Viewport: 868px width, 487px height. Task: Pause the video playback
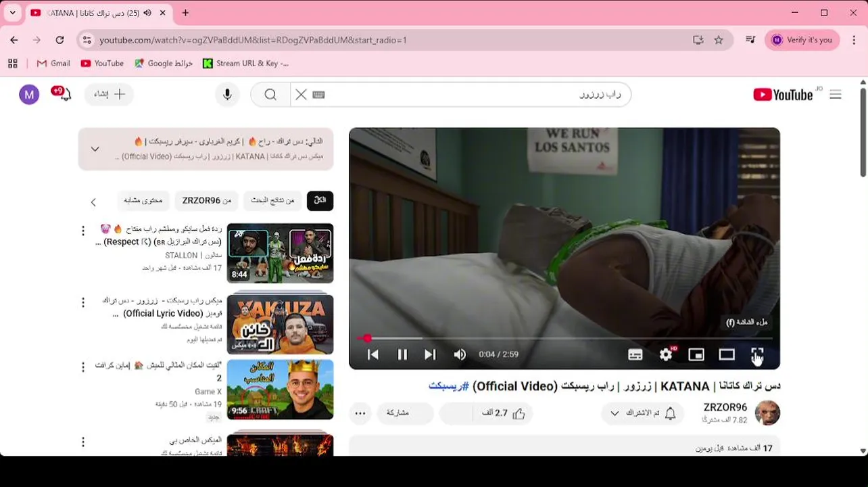(x=402, y=354)
